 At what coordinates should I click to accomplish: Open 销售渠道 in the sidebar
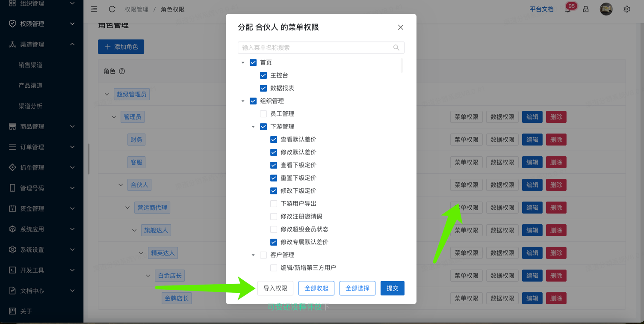(x=30, y=65)
